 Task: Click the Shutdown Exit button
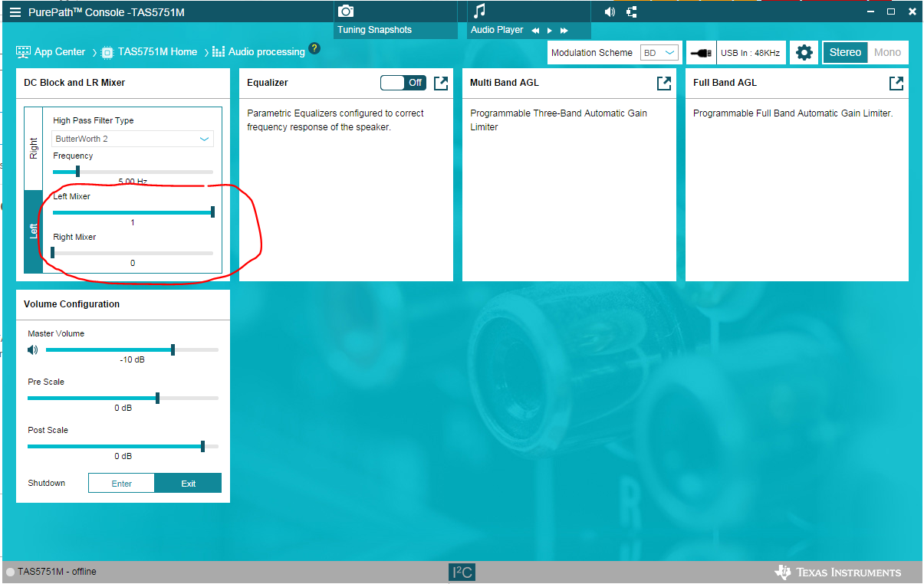coord(189,483)
